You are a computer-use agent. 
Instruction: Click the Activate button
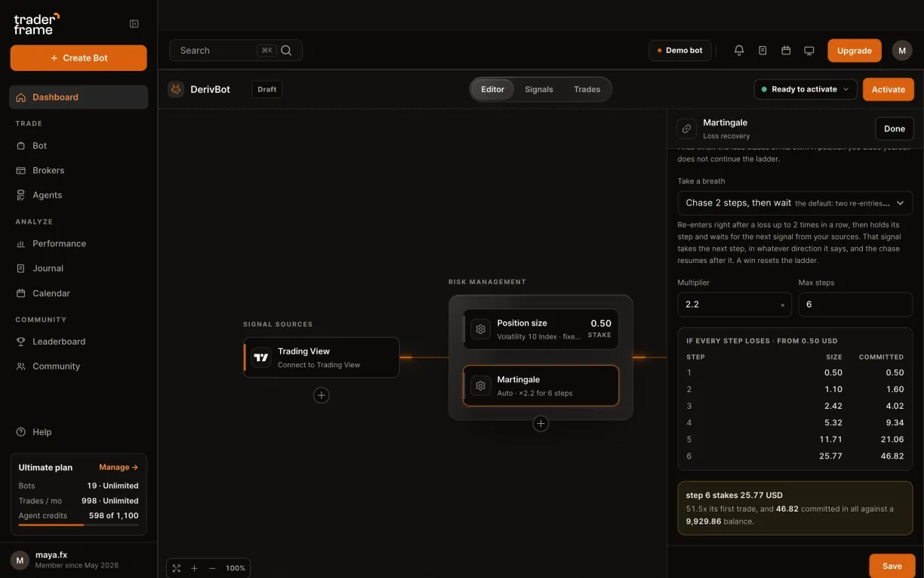pos(889,89)
